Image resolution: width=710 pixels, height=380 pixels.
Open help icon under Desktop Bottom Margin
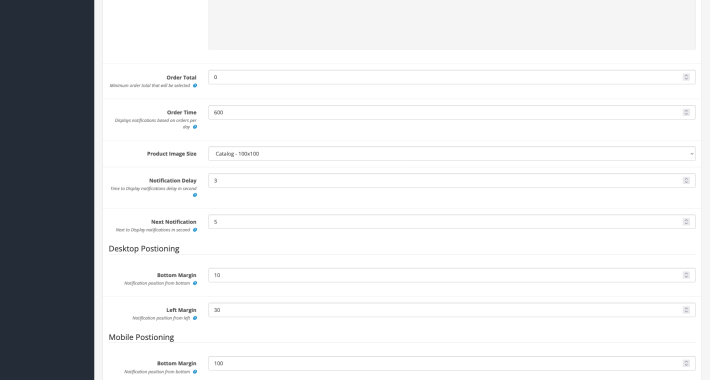(x=195, y=284)
